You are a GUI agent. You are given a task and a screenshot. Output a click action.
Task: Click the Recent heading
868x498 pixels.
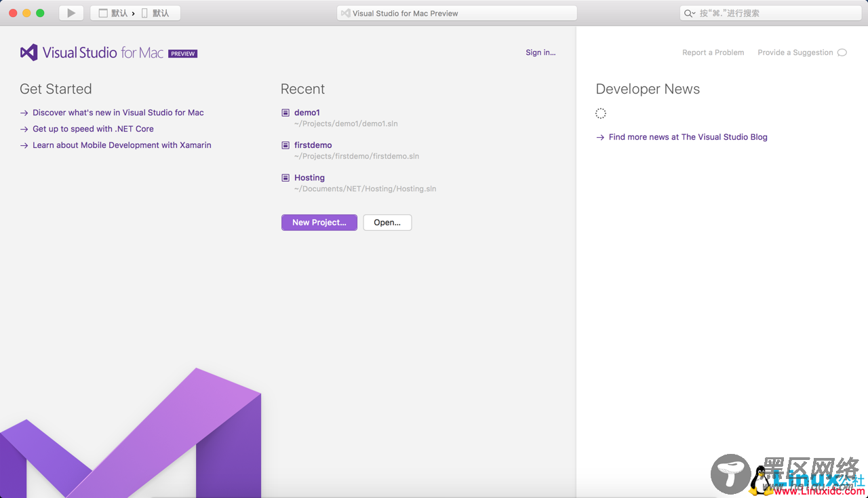pos(302,89)
